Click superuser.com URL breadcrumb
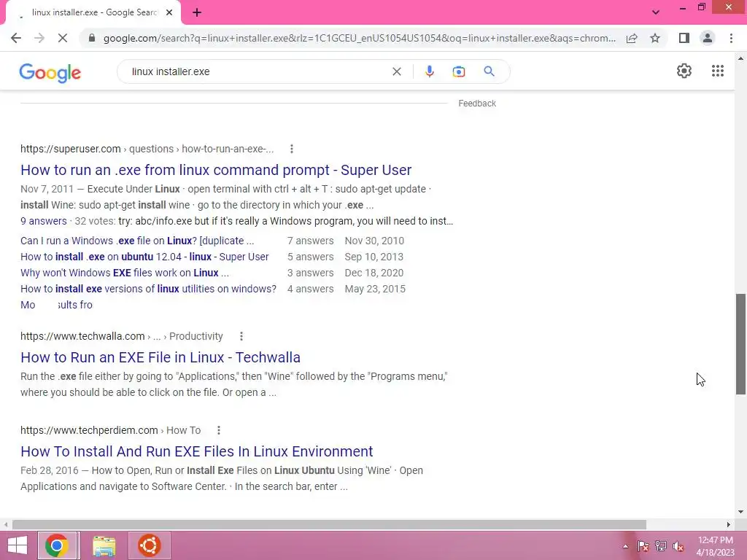Screen dimensions: 747x560 point(147,149)
